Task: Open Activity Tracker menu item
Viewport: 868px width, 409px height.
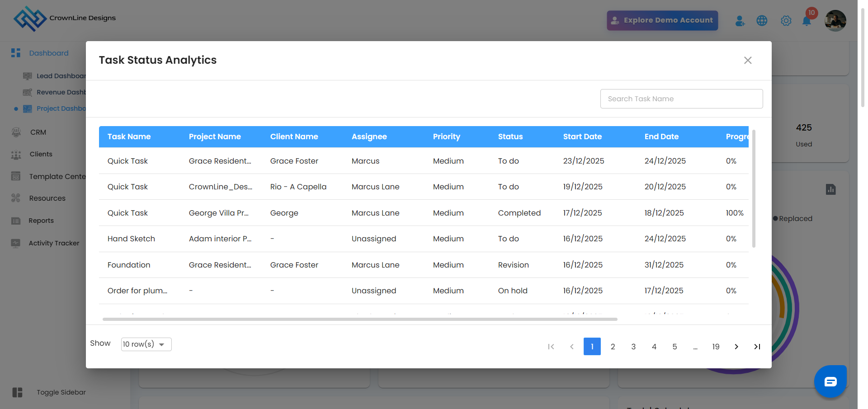Action: coord(54,243)
